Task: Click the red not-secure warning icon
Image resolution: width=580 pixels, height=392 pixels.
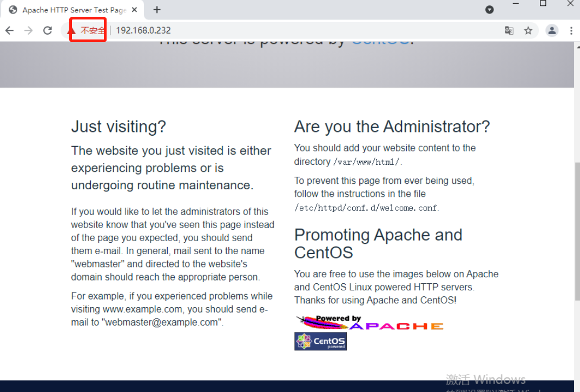Action: [71, 31]
